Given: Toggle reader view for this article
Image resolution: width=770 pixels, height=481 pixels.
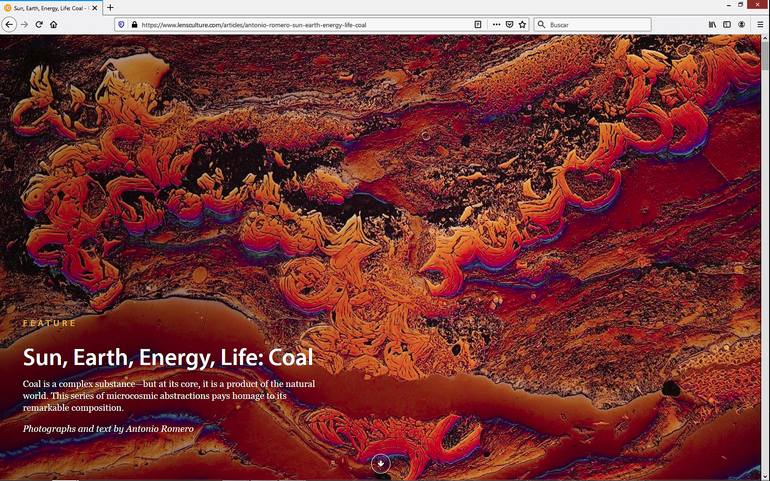Looking at the screenshot, I should (x=477, y=25).
